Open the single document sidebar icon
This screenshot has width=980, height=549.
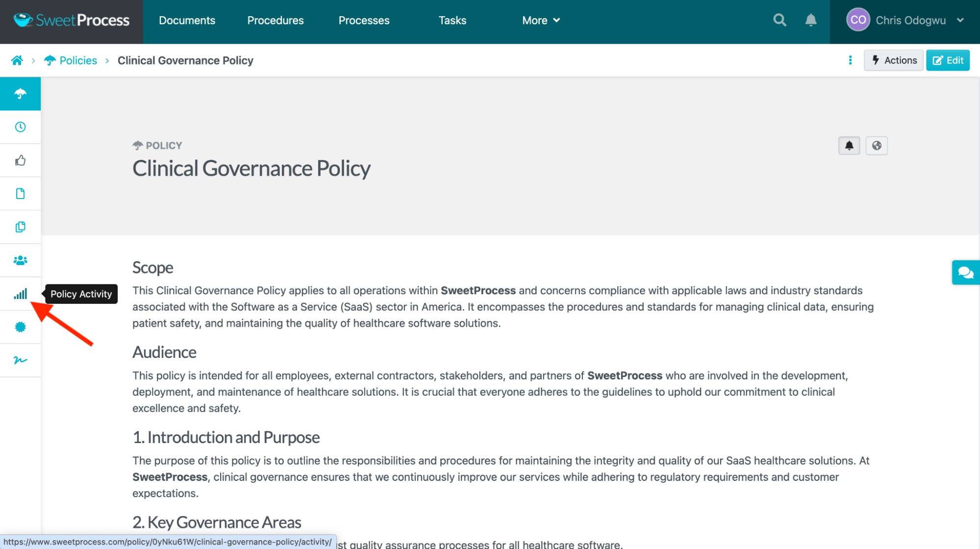pyautogui.click(x=20, y=194)
